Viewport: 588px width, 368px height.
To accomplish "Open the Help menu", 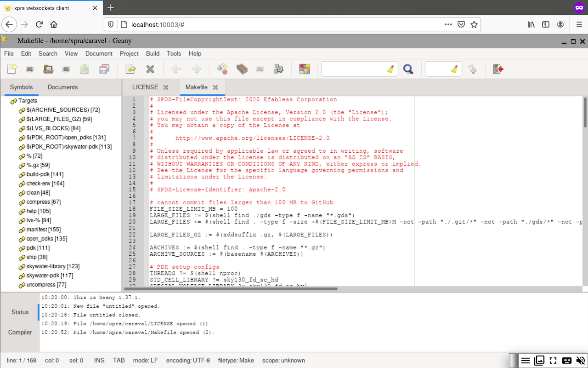I will [x=195, y=53].
